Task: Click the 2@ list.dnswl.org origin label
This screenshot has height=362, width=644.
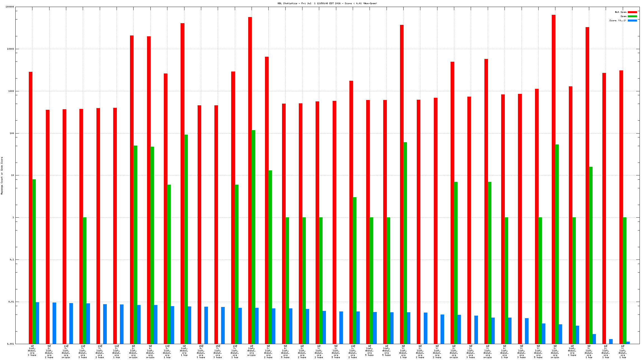Action: (x=251, y=351)
